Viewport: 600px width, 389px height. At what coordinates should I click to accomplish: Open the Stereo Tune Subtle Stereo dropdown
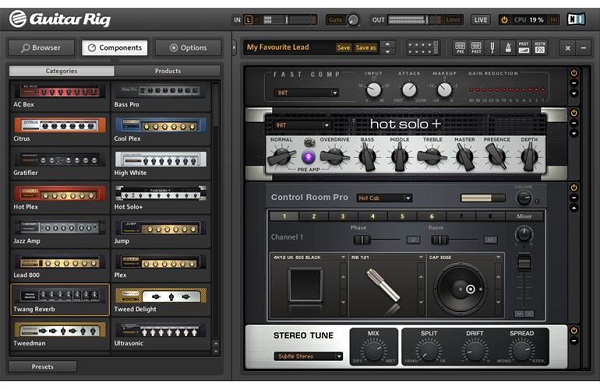(308, 356)
